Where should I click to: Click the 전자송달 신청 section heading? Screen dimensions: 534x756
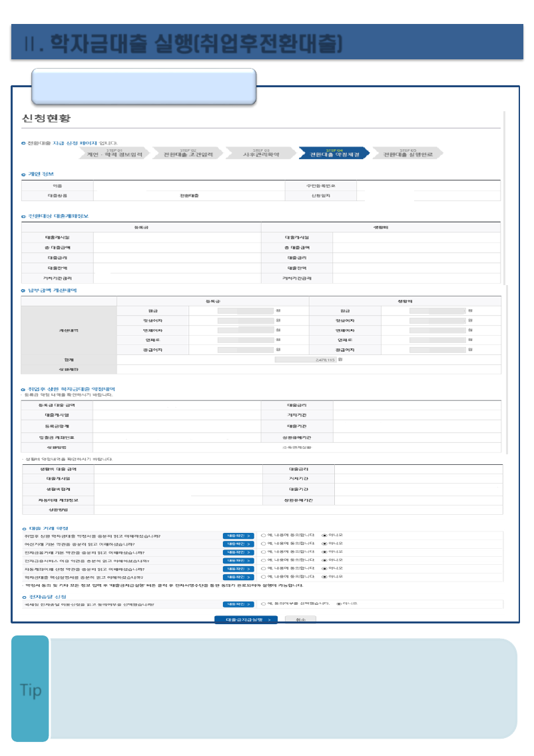tap(47, 597)
